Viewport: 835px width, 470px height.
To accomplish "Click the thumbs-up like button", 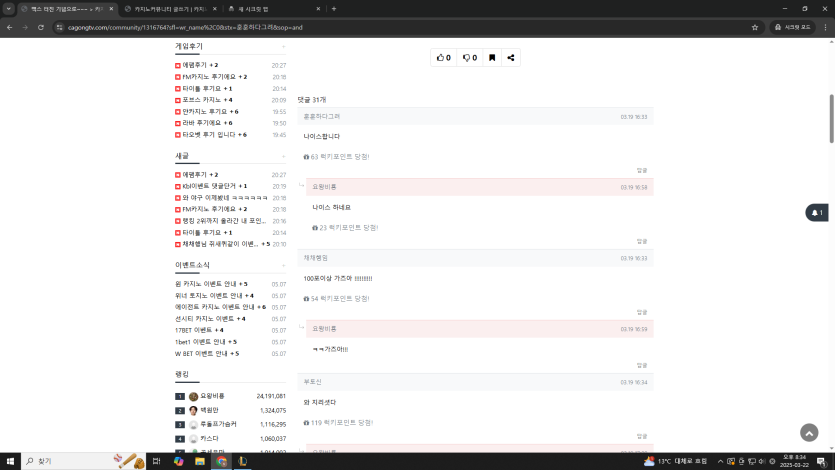I will pos(444,57).
